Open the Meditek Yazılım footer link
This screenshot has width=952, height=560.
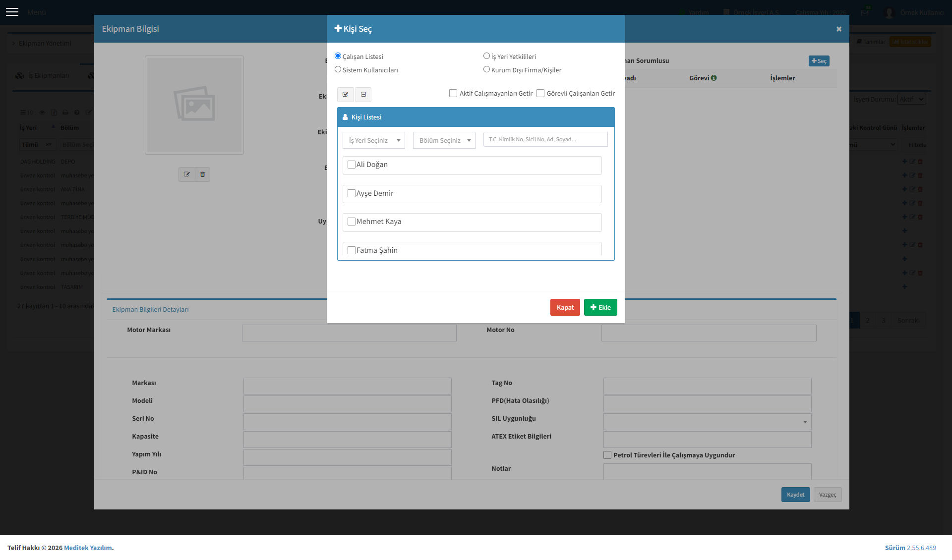(x=88, y=548)
